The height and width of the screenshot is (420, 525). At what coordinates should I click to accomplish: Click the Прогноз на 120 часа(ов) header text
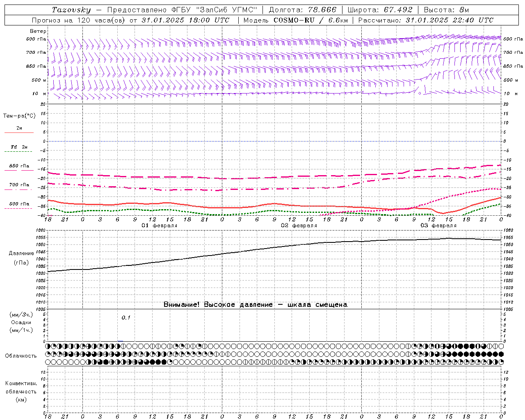79,20
